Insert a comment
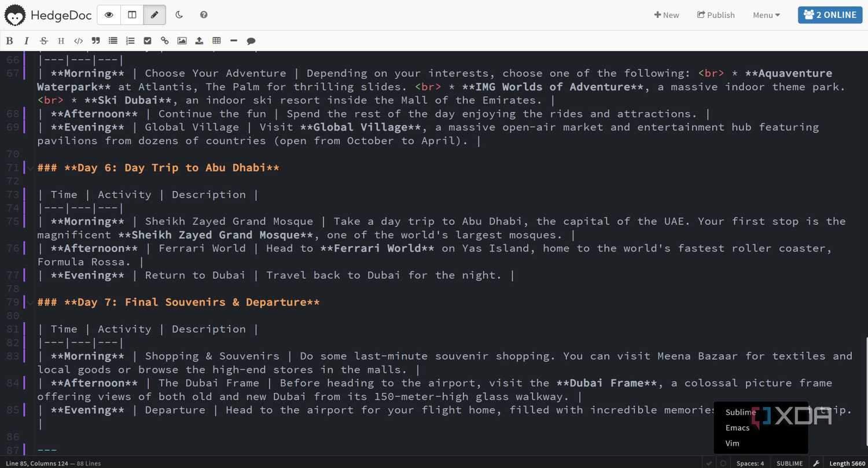Screen dimensions: 868x468 tap(251, 40)
